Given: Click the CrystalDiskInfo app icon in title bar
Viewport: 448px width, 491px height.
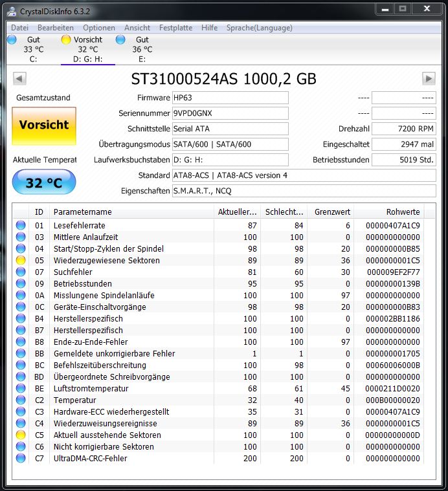Looking at the screenshot, I should (12, 11).
